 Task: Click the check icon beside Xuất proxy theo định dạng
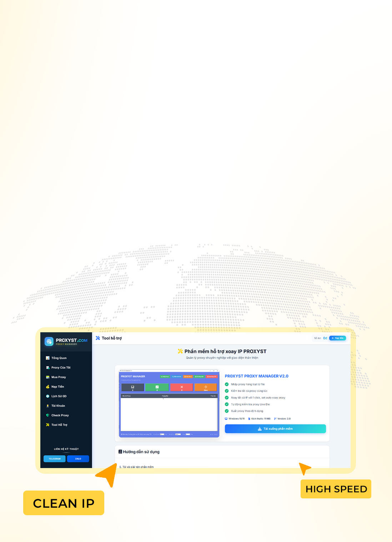tap(227, 411)
